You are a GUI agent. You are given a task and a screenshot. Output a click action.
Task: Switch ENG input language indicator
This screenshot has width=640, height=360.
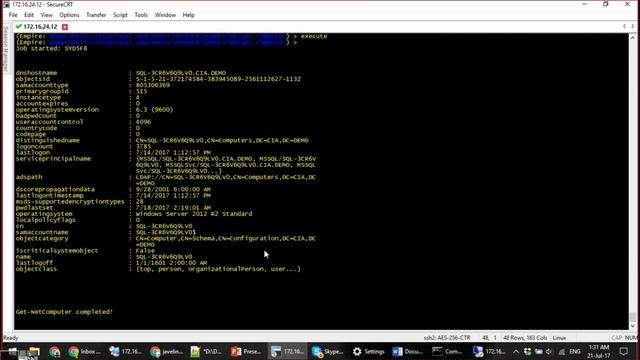coord(575,351)
